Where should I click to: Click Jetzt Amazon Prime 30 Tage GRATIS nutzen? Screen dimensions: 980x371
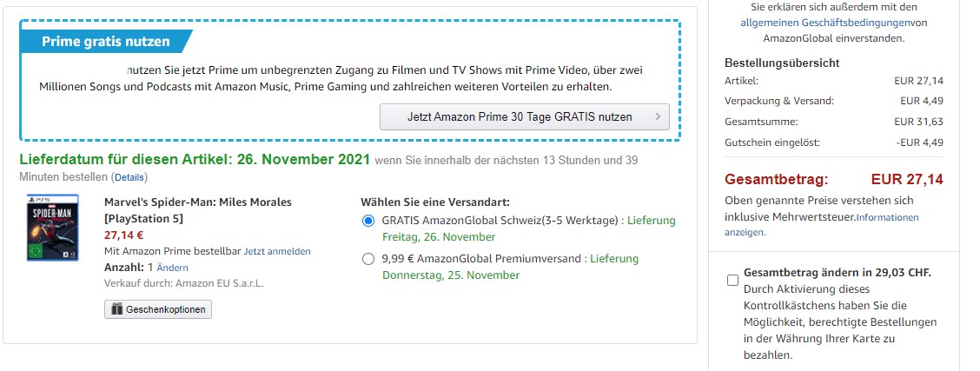[x=524, y=116]
